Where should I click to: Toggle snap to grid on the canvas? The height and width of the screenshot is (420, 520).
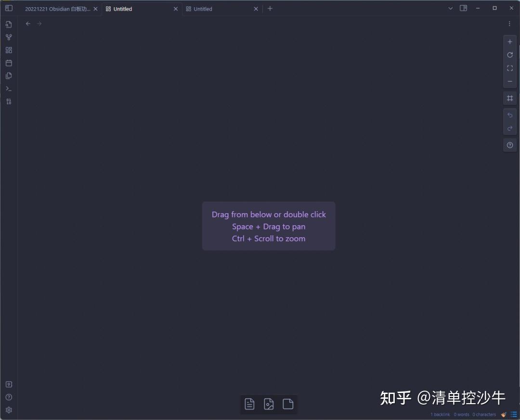(x=510, y=98)
